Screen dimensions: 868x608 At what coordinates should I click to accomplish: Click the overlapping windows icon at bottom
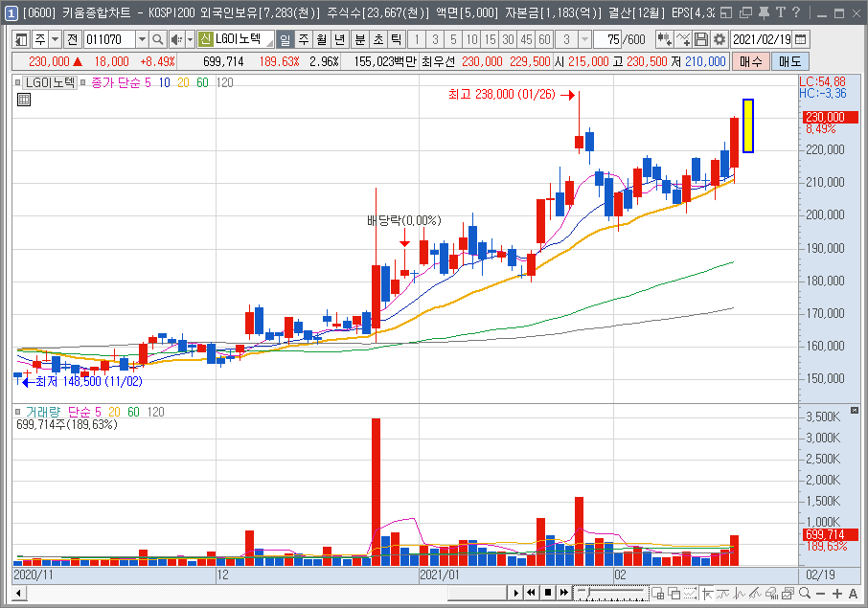click(x=674, y=593)
